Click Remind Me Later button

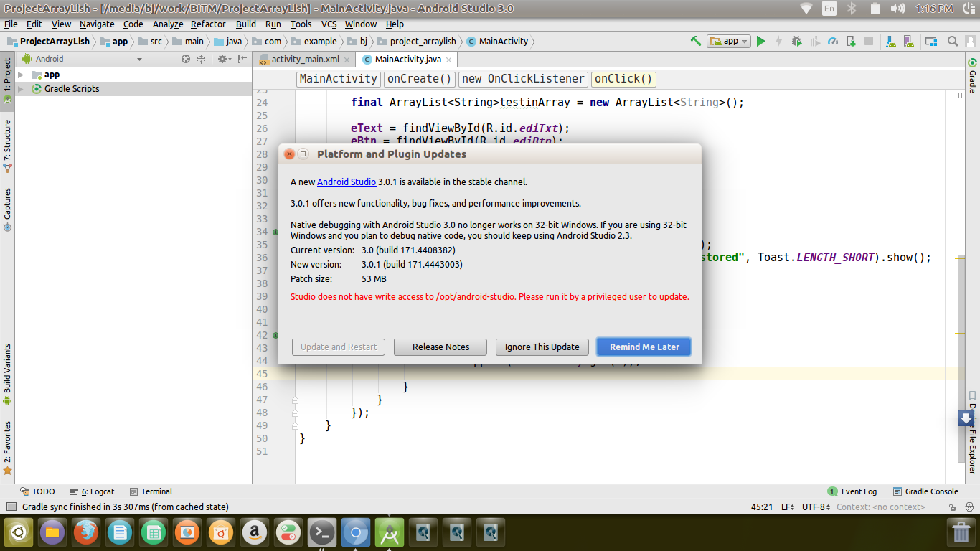[644, 347]
